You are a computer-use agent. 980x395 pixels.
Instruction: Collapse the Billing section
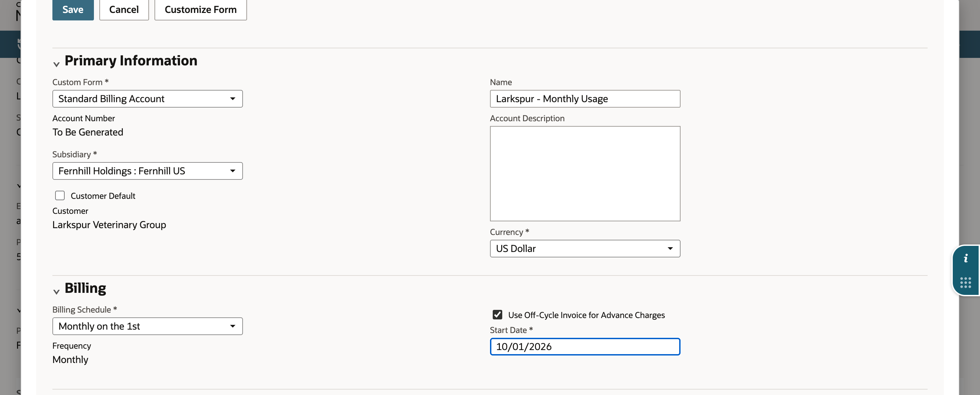coord(56,291)
